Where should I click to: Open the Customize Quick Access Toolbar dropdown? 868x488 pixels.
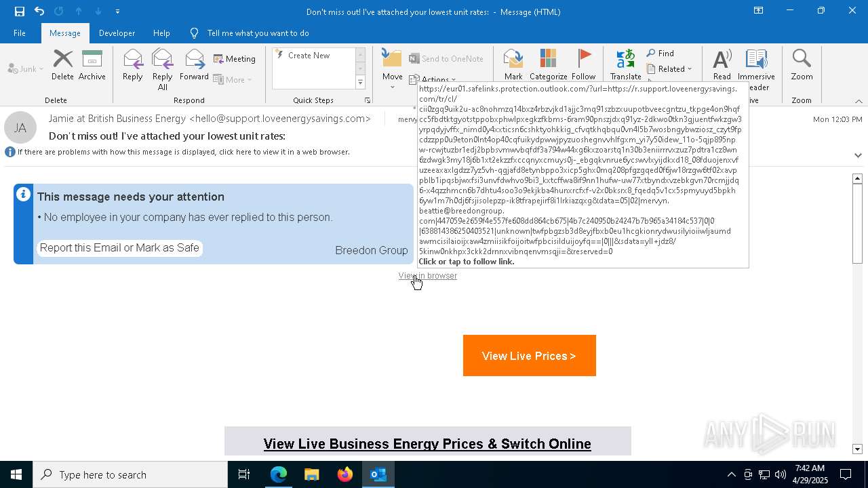point(117,12)
